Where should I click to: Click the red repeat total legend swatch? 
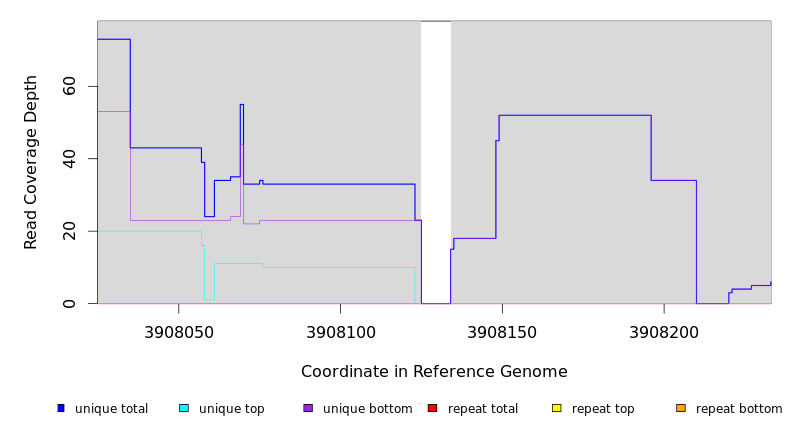coord(432,408)
